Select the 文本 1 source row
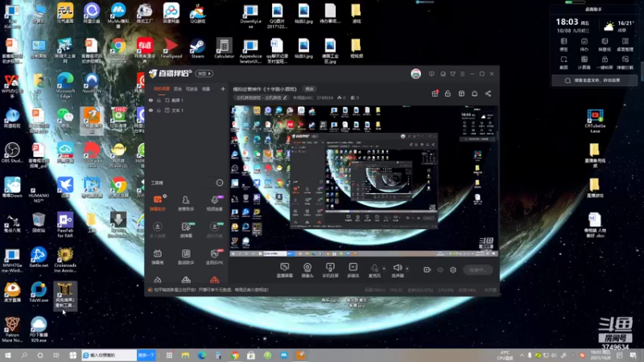 tap(187, 110)
